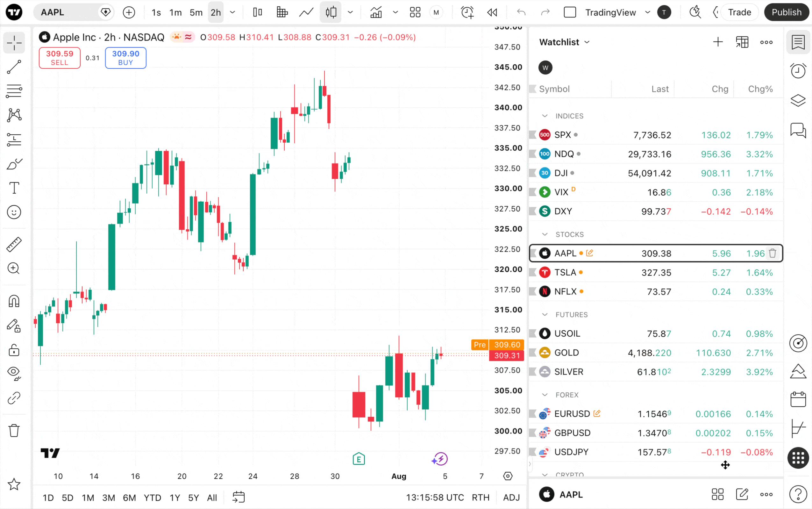812x509 pixels.
Task: Select the 1D date range
Action: pyautogui.click(x=48, y=498)
